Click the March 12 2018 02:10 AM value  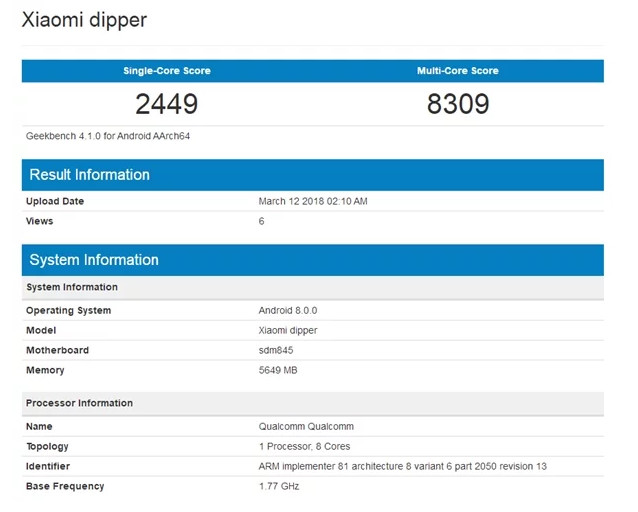click(x=313, y=201)
